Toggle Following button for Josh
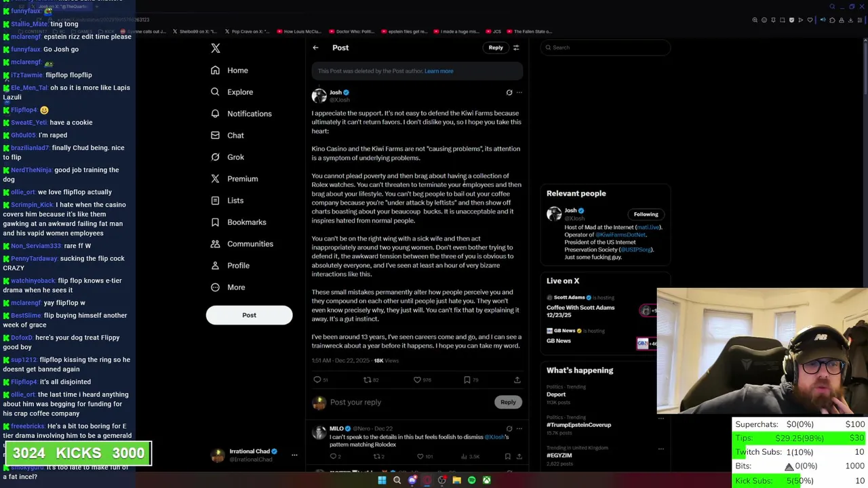 click(x=646, y=214)
